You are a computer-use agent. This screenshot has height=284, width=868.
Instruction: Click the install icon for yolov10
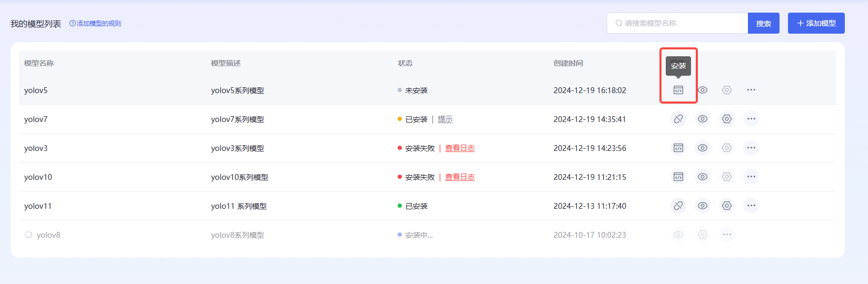point(678,177)
